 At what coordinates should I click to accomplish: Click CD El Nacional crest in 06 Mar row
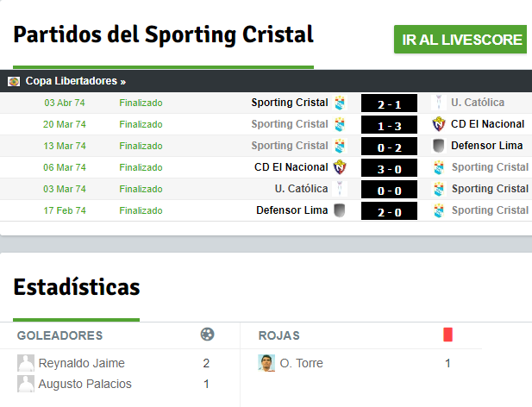click(340, 167)
